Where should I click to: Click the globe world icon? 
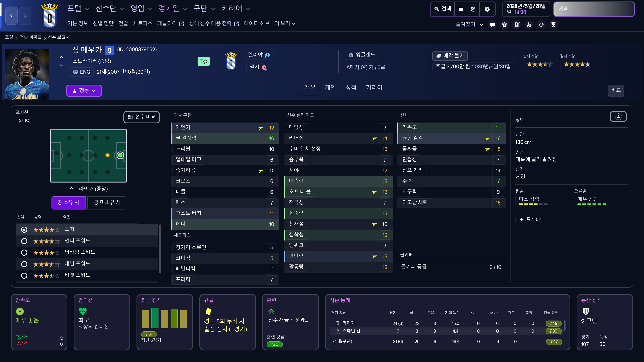[473, 9]
